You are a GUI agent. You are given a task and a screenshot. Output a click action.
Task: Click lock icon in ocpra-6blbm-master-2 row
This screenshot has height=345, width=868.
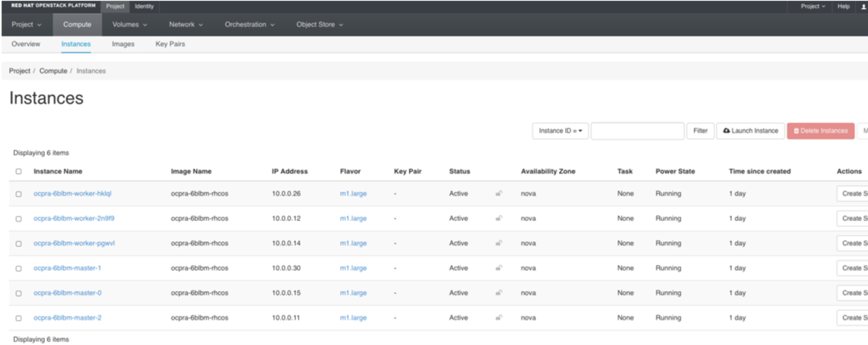point(499,318)
